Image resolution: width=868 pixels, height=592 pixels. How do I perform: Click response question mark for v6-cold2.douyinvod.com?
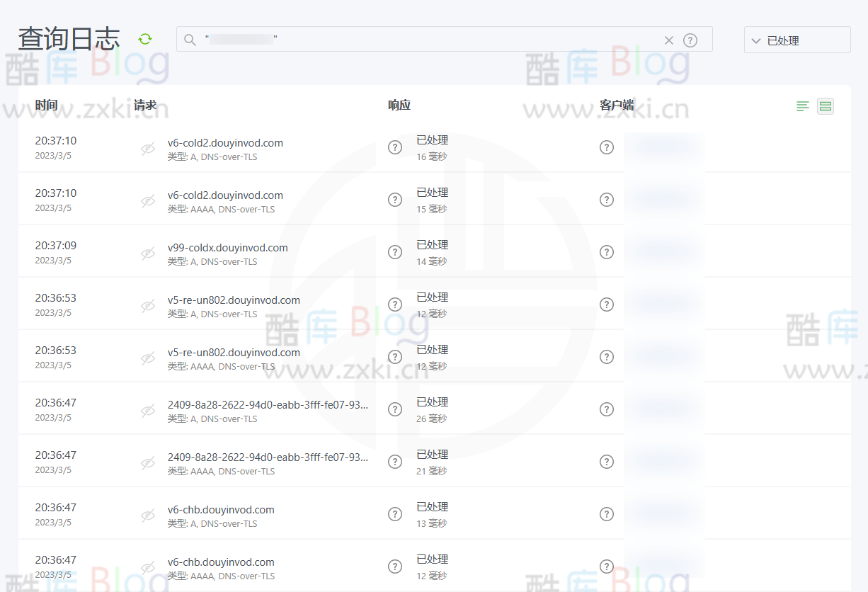pos(395,147)
